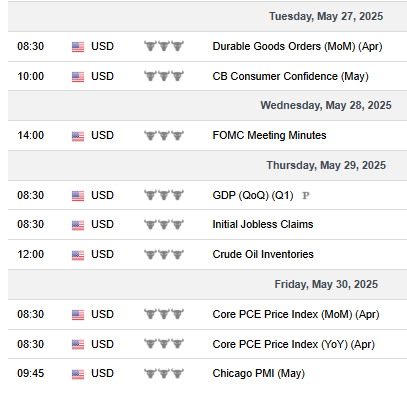Open the Initial Jobless Claims event

tap(263, 224)
